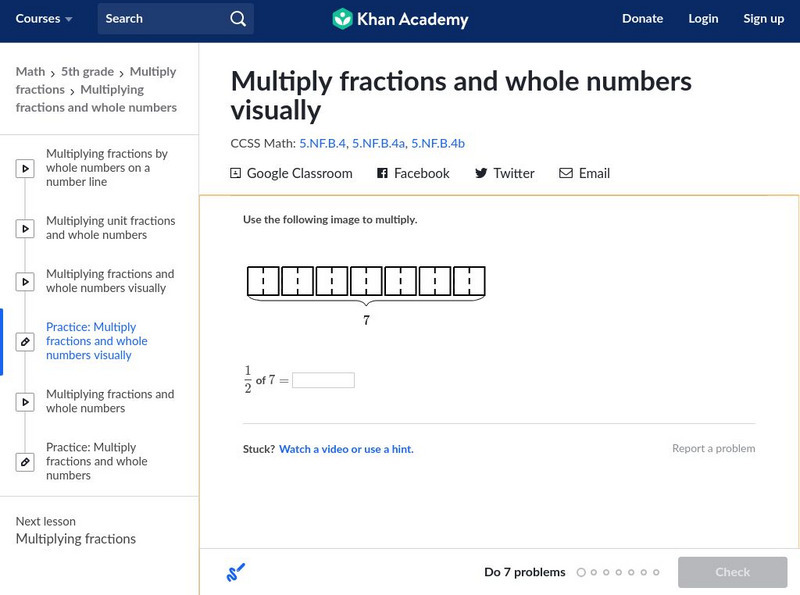Click the Google Classroom share icon
Viewport: 800px width, 595px height.
236,173
